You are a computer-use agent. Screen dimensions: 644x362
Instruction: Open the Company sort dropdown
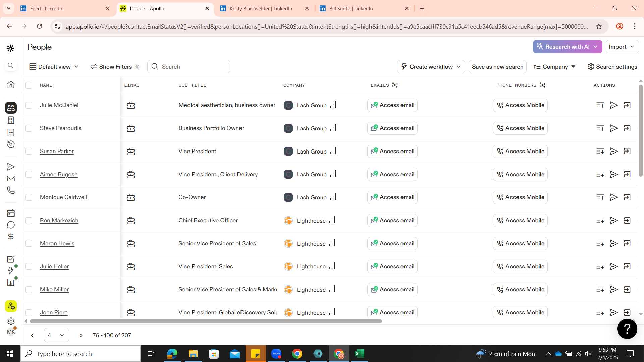[x=555, y=67]
